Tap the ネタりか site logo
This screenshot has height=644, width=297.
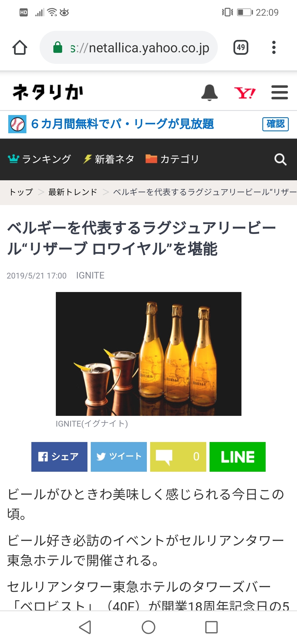[48, 92]
